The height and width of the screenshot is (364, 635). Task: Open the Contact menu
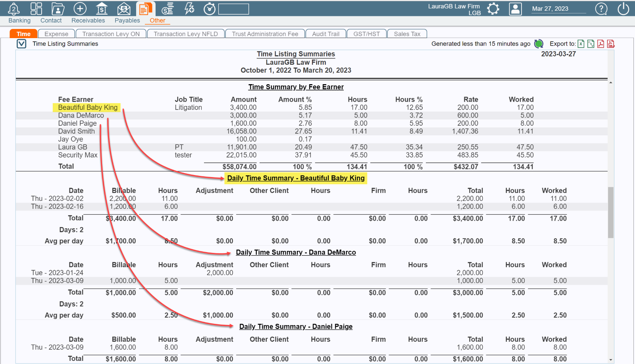[x=51, y=21]
